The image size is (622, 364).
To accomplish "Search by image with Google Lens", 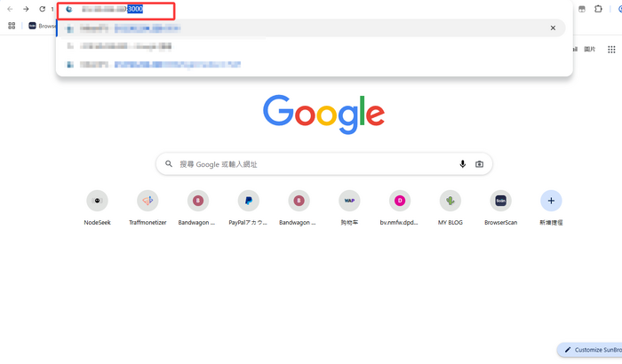I will [480, 164].
